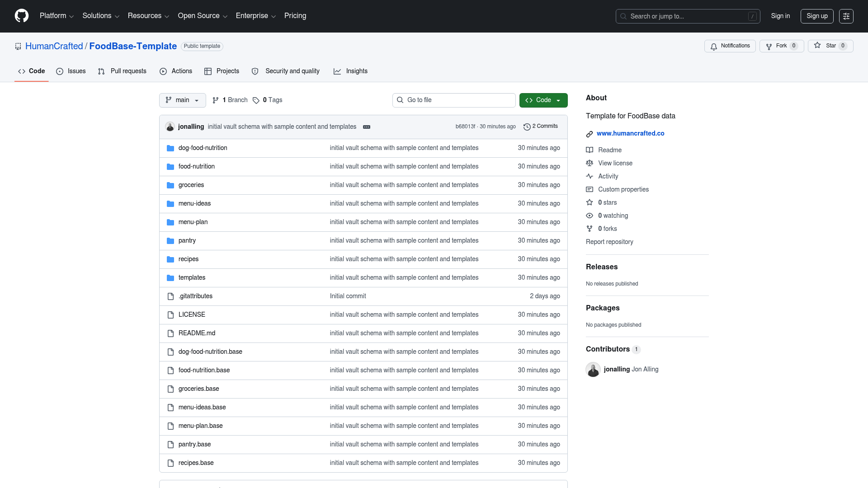Open the groceries.base file
This screenshot has height=488, width=868.
point(198,389)
